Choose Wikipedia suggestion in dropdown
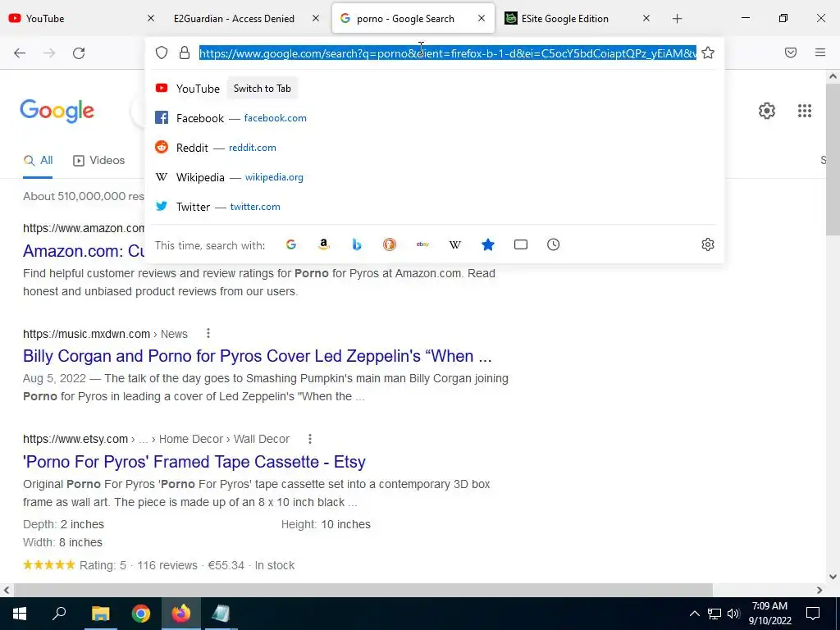 point(434,177)
